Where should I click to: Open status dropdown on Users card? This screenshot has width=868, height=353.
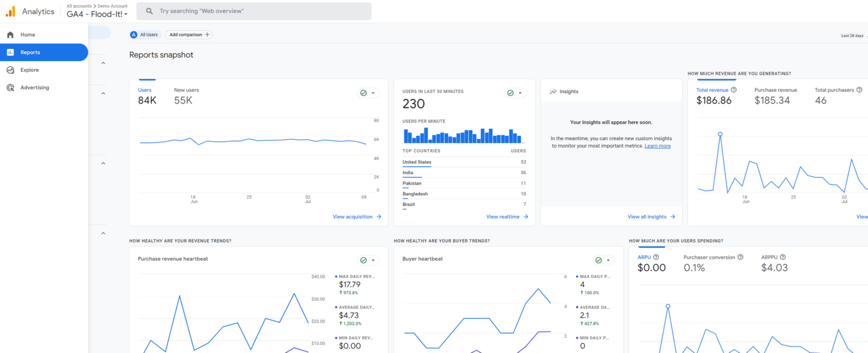pyautogui.click(x=368, y=93)
